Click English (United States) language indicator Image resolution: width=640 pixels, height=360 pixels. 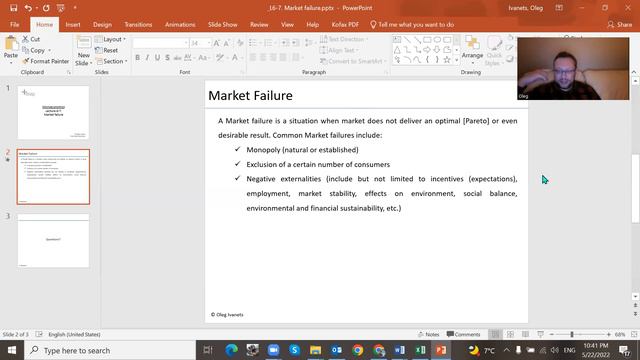coord(74,334)
